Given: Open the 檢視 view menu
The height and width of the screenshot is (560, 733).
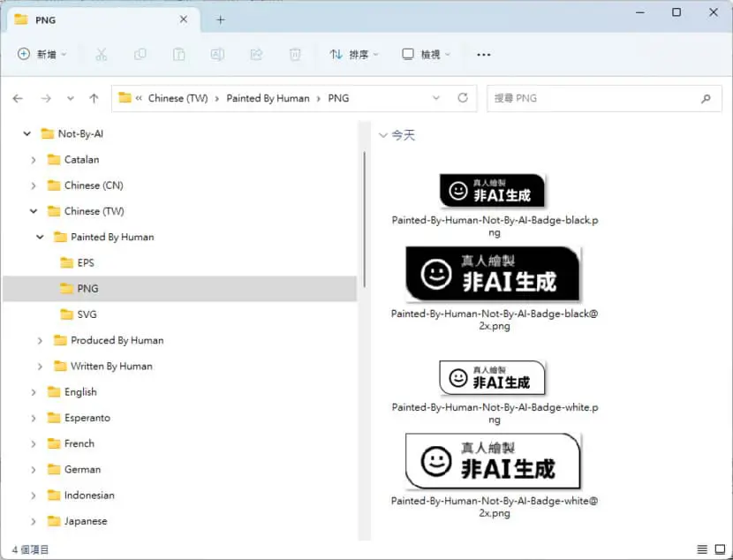Looking at the screenshot, I should 426,55.
